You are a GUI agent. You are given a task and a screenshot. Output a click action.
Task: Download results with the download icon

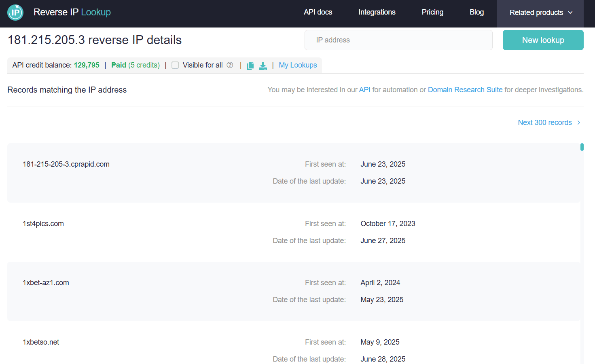(x=263, y=66)
